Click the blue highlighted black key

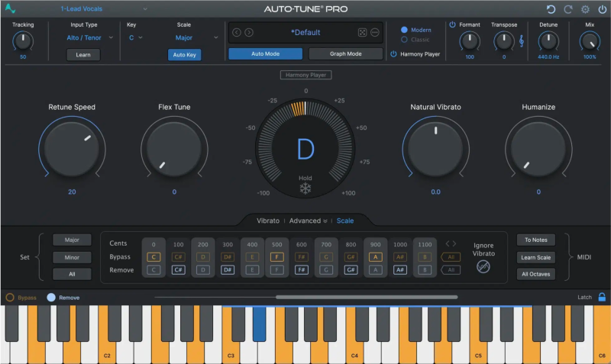click(x=259, y=324)
